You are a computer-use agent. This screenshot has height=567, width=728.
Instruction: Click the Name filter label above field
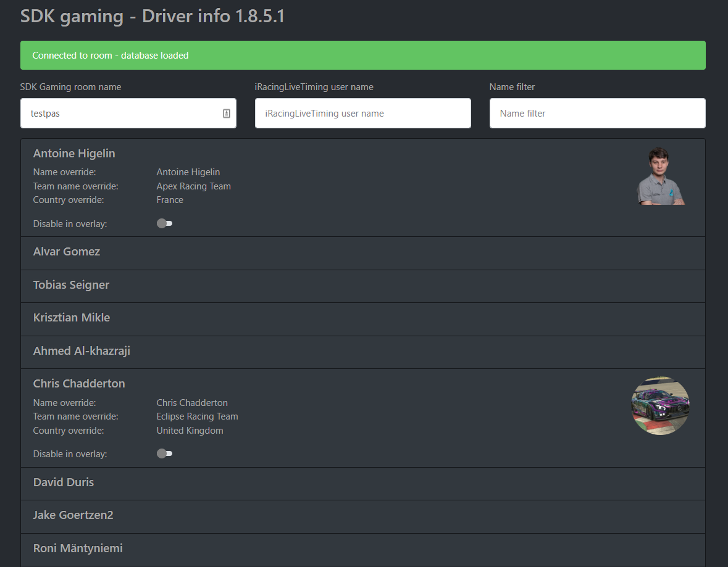512,87
